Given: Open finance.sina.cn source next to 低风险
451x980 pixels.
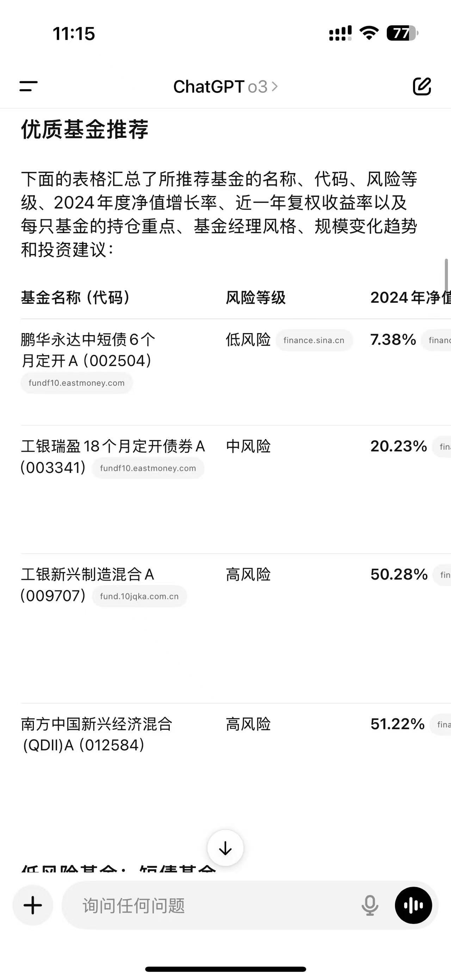Looking at the screenshot, I should click(x=314, y=340).
